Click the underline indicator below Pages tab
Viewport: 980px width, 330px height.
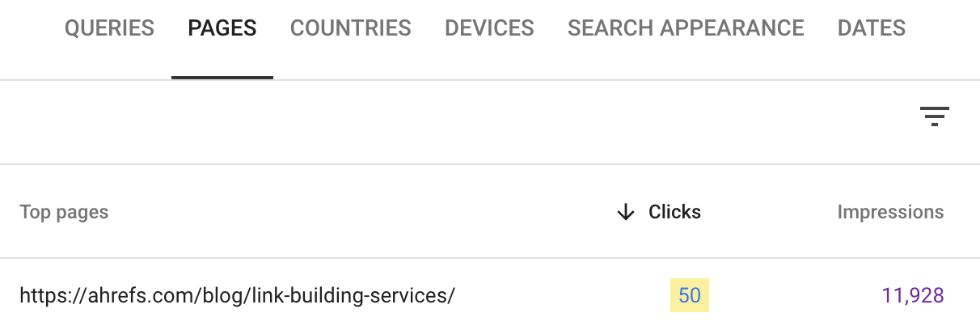pos(222,78)
